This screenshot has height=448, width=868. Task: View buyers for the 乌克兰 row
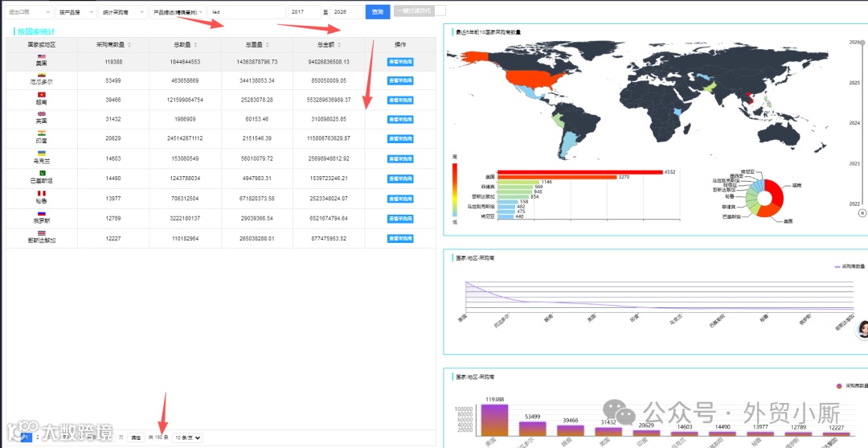click(x=400, y=159)
